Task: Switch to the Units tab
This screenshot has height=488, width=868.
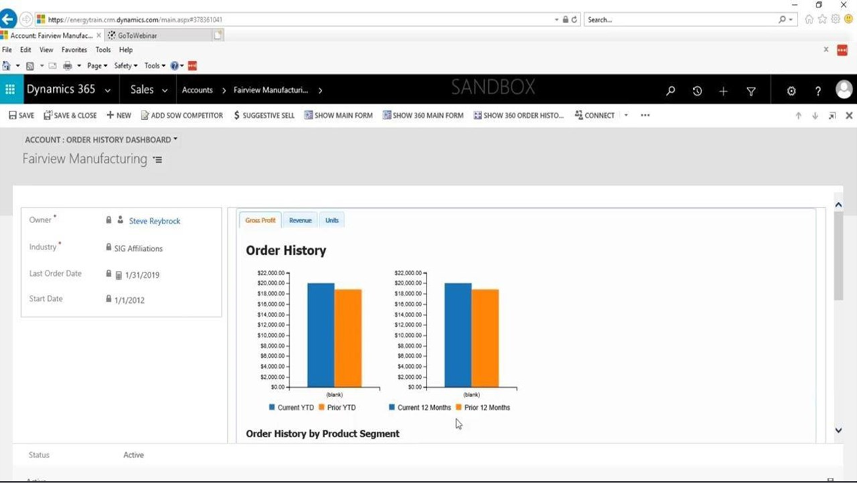Action: point(332,220)
